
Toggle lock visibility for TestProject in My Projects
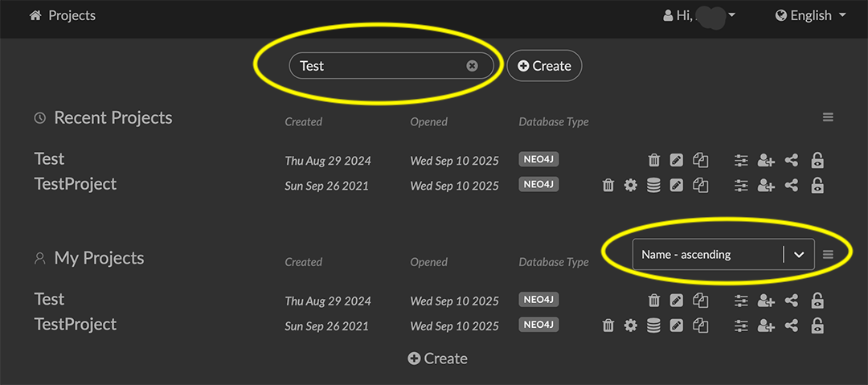(817, 326)
